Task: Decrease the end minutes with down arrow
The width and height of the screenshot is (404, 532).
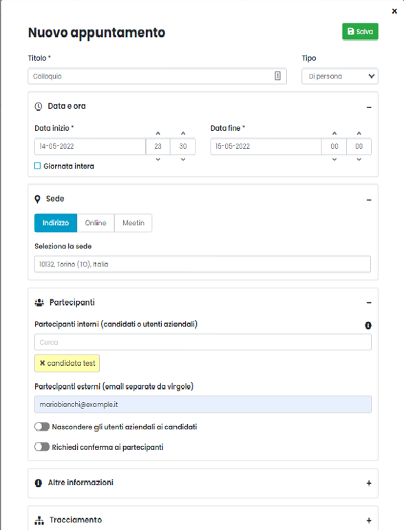Action: [359, 160]
